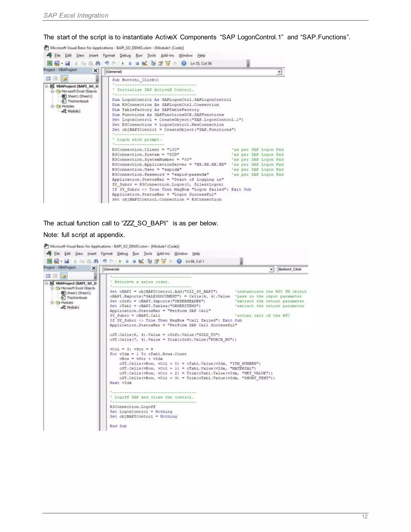
Task: Open Insert menu in upper VBA window
Action: point(94,56)
